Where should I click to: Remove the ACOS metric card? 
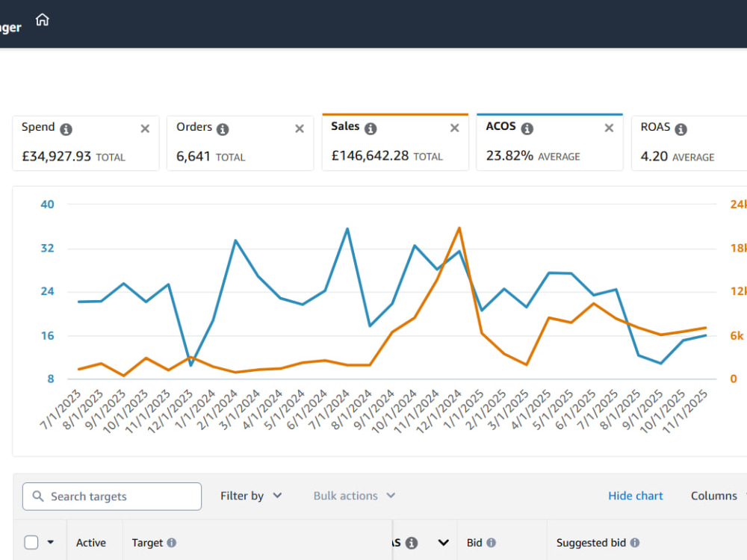tap(609, 128)
